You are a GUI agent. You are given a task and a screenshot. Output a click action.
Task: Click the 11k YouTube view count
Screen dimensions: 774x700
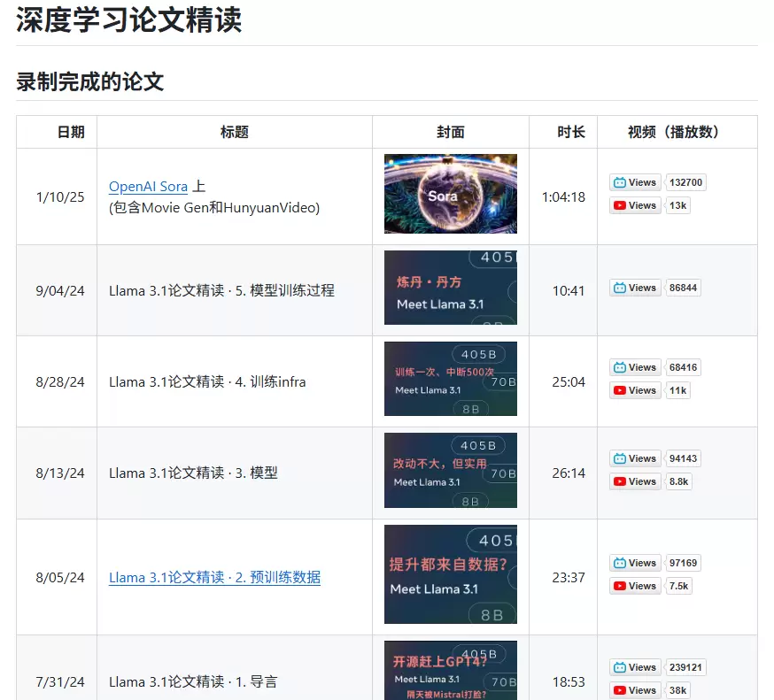point(677,390)
